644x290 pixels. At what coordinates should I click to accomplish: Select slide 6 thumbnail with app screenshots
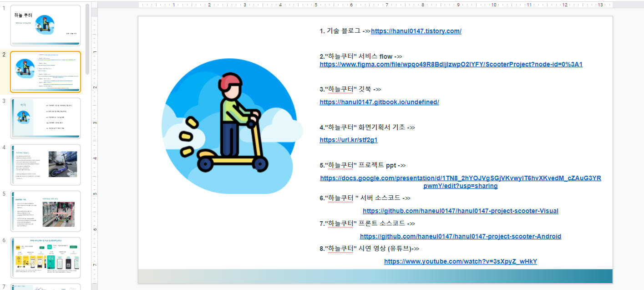[46, 258]
